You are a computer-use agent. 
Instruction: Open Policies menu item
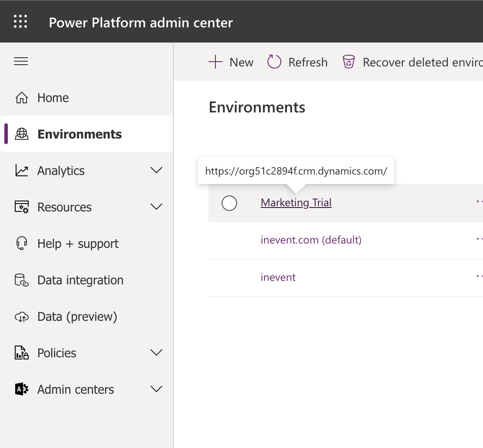tap(86, 353)
